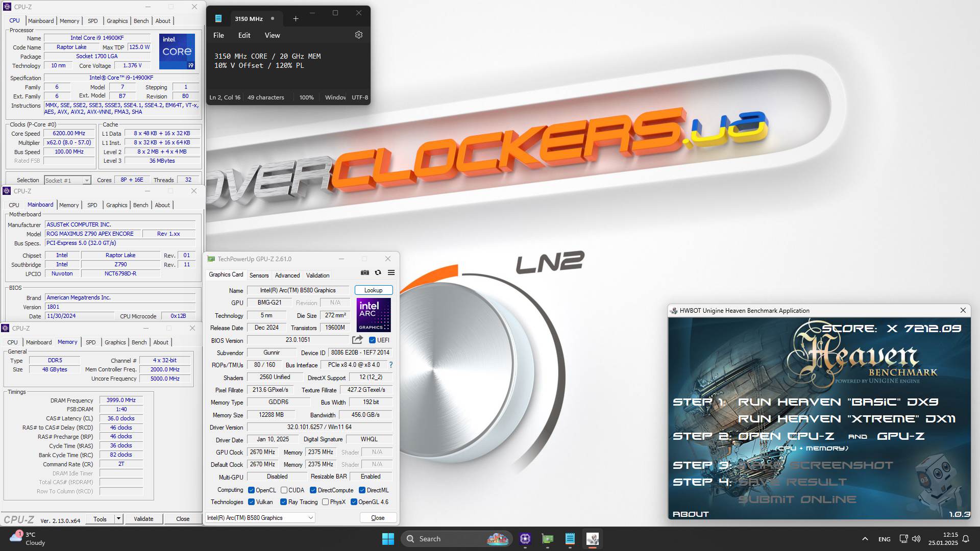Open Notepad taskbar icon
Screen dimensions: 980x551
[x=570, y=539]
